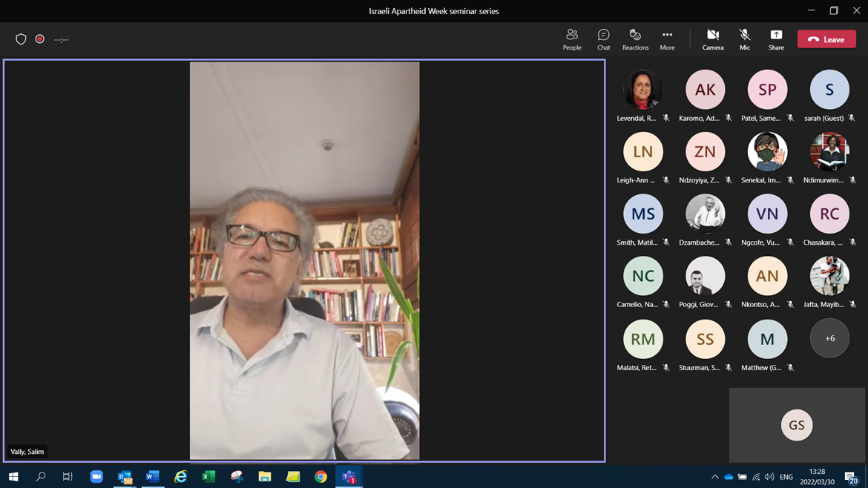The image size is (868, 488).
Task: Open Google Chrome from taskbar
Action: click(x=320, y=476)
